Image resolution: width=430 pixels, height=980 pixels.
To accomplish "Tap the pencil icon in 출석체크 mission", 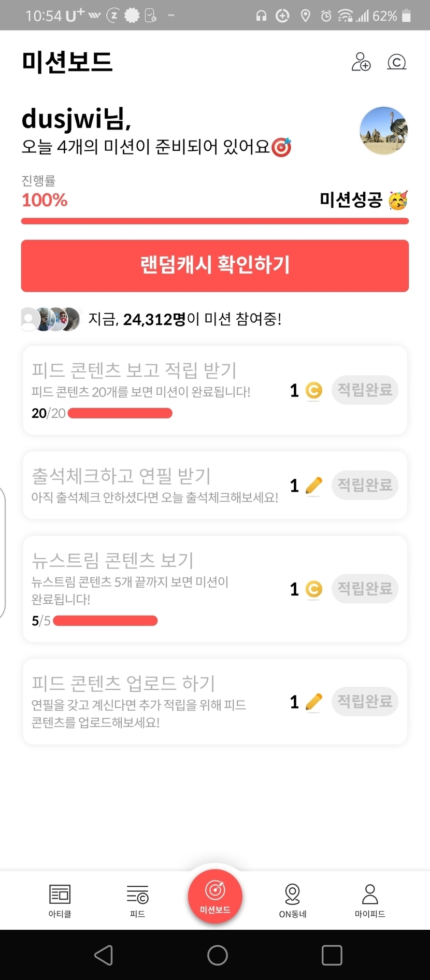I will pyautogui.click(x=314, y=486).
